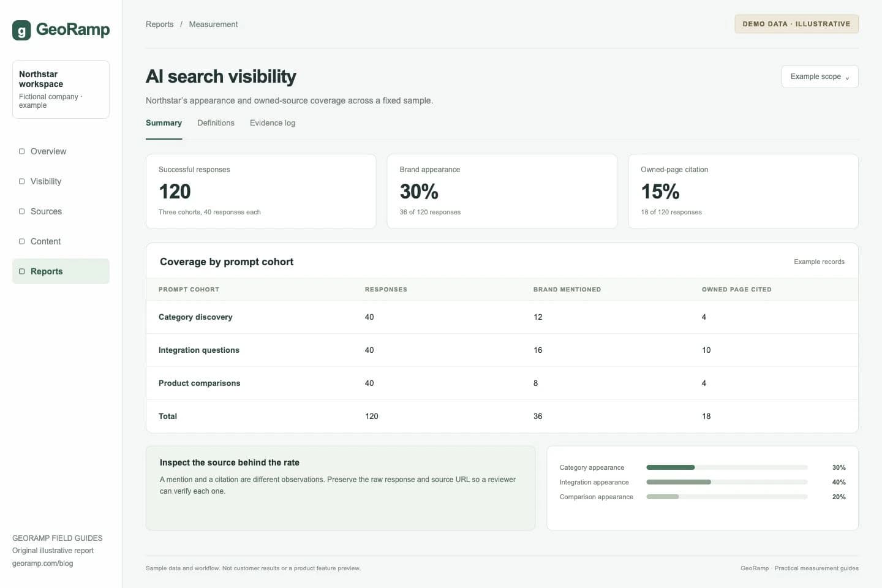This screenshot has width=882, height=588.
Task: Click the Measurement breadcrumb
Action: (x=213, y=24)
